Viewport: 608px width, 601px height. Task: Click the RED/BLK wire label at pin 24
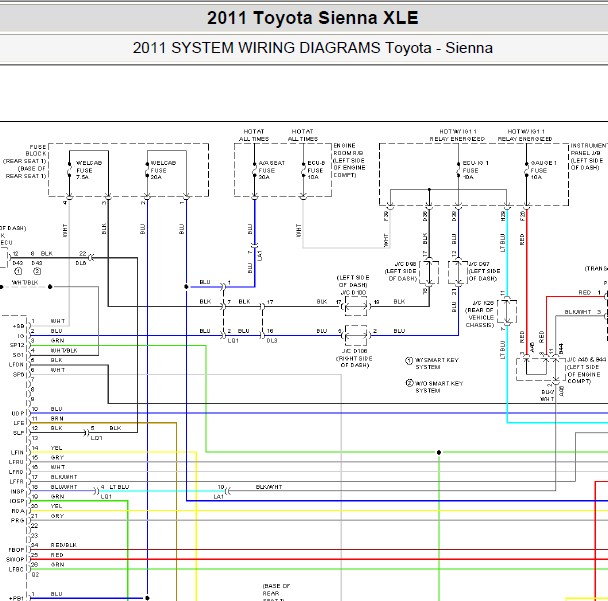(64, 545)
